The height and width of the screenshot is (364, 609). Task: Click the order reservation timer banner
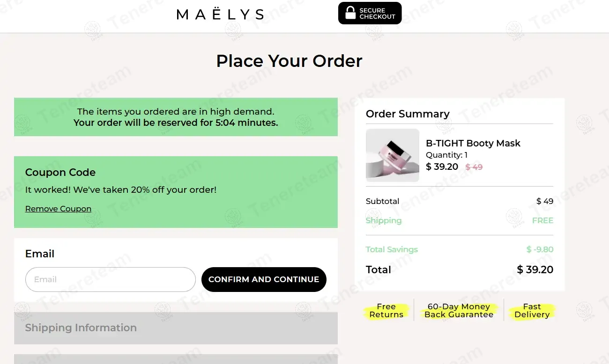pyautogui.click(x=176, y=117)
